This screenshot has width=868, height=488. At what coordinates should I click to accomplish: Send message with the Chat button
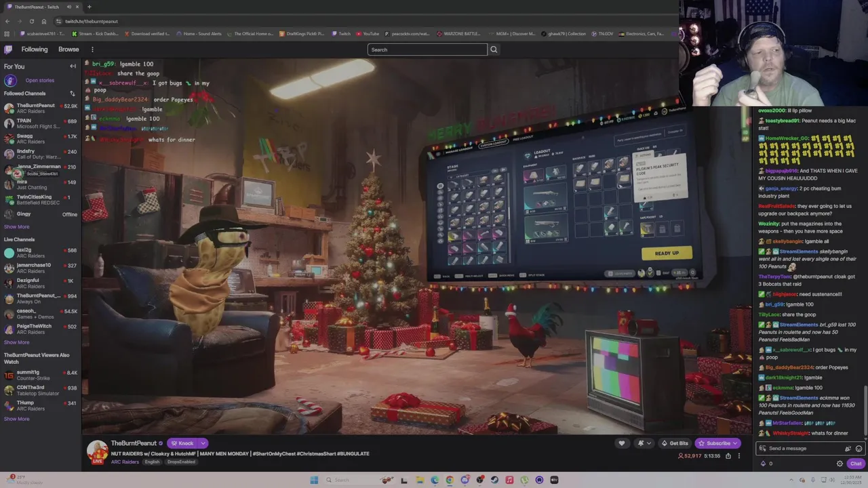(856, 464)
